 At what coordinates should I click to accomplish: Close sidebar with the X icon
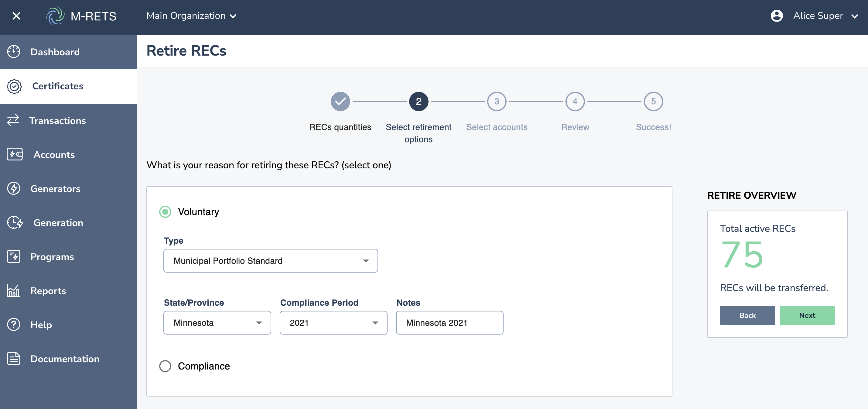[x=16, y=16]
